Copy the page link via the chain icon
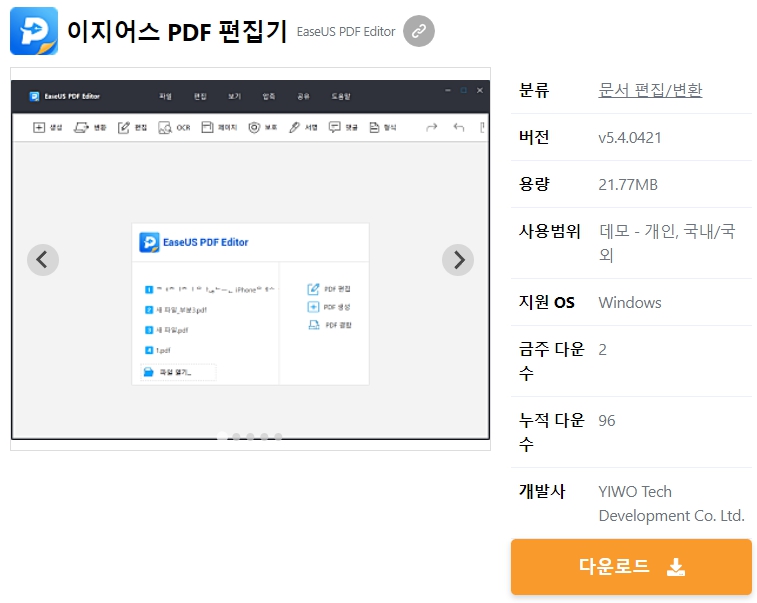Screen dimensions: 757x603 pos(419,31)
